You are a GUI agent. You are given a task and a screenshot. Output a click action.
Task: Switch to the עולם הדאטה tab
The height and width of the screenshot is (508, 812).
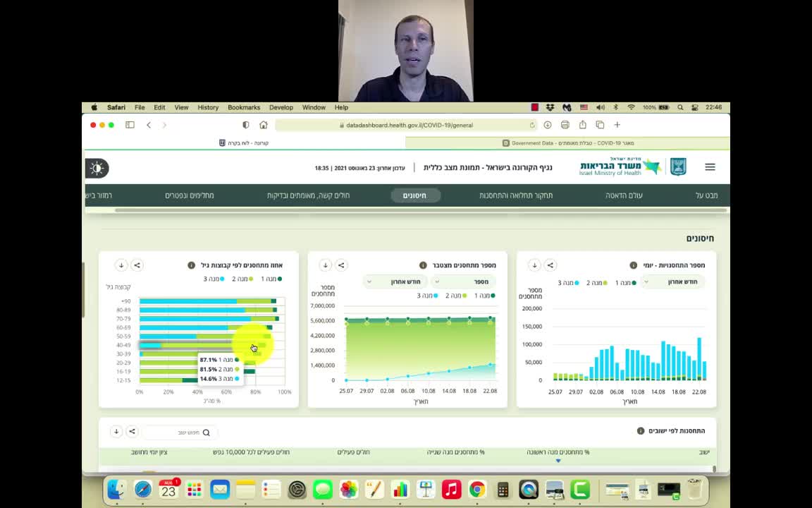click(624, 195)
